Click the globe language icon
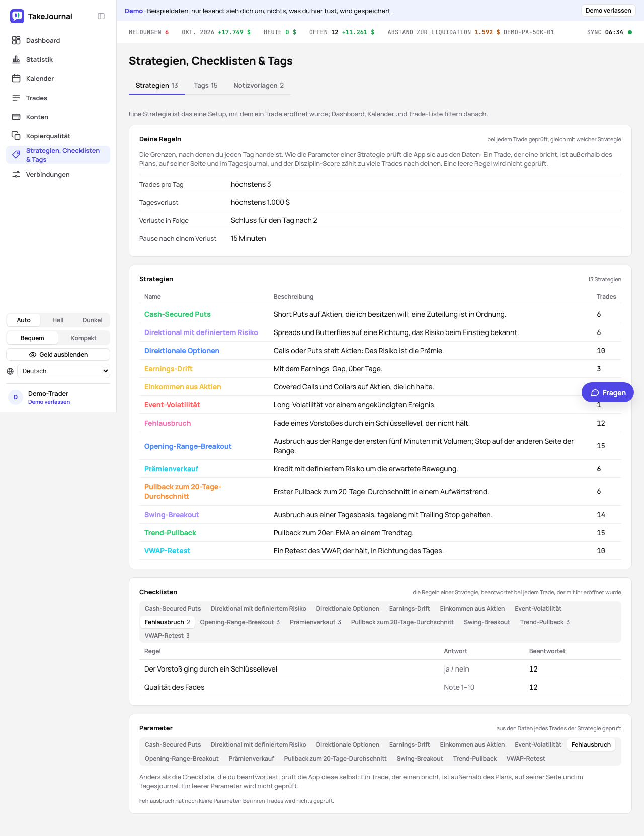 [10, 371]
